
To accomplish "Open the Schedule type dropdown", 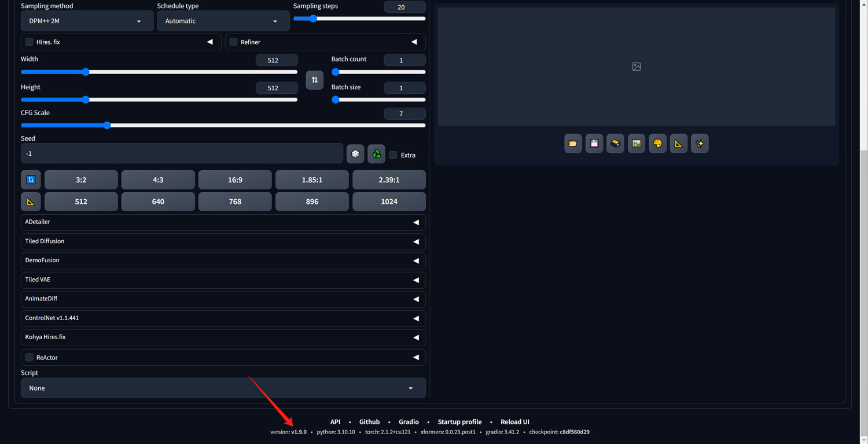I will click(223, 20).
